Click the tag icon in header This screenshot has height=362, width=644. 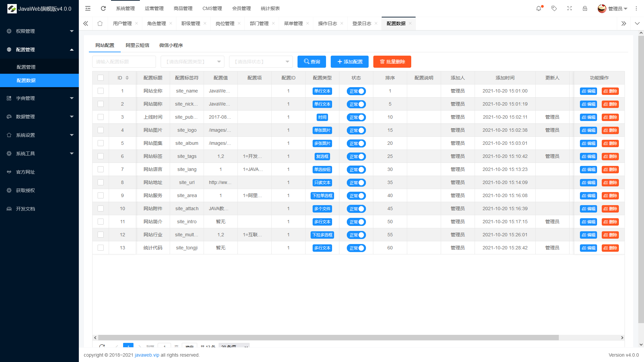click(554, 8)
